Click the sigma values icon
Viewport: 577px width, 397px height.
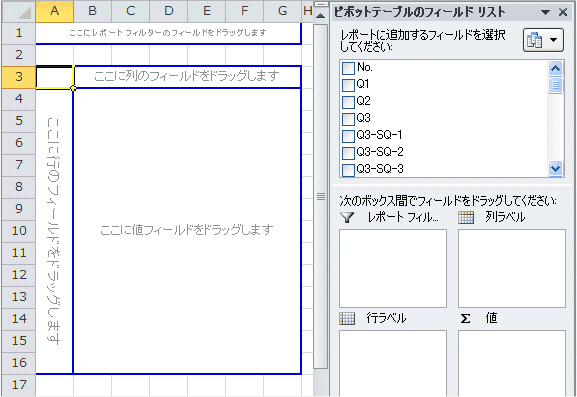pos(466,318)
